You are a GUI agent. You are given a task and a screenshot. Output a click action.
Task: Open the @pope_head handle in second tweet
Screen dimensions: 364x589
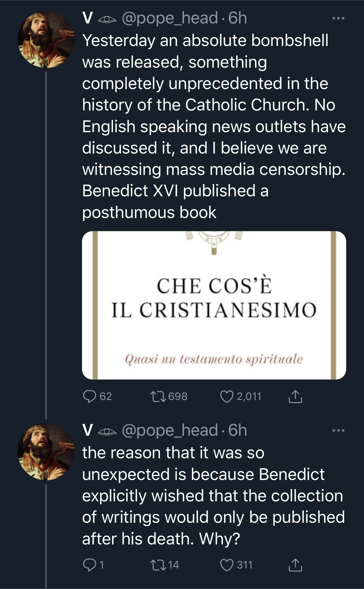(170, 430)
